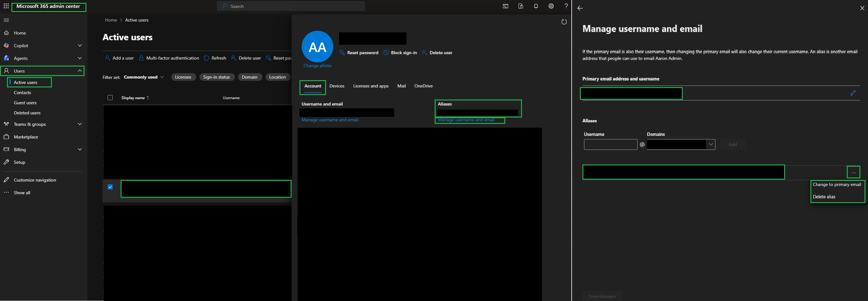Edit primary email with the pencil icon
The height and width of the screenshot is (301, 868).
[x=853, y=93]
